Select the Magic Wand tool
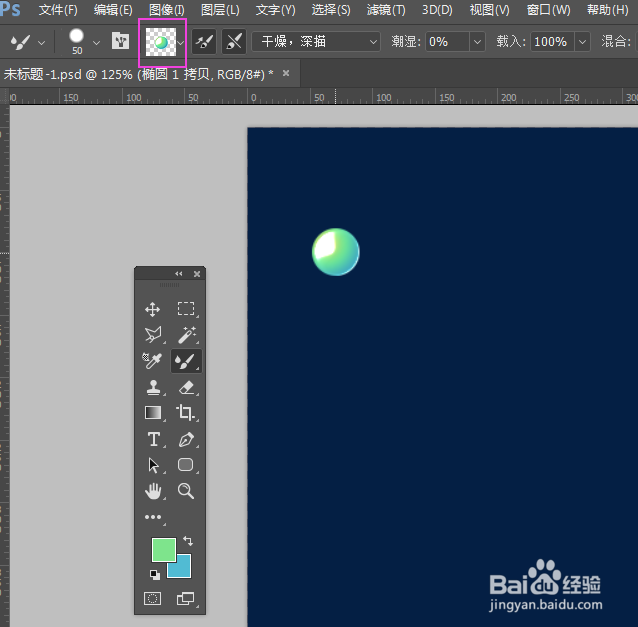The height and width of the screenshot is (627, 638). tap(186, 335)
